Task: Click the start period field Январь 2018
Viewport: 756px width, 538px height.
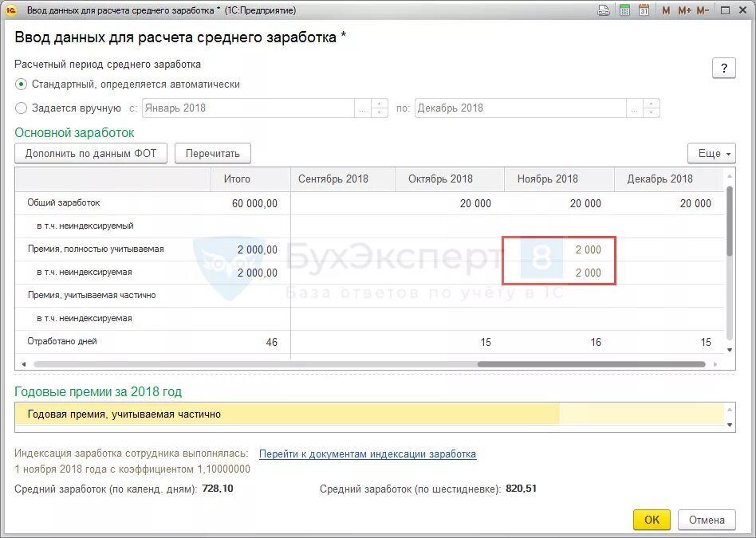Action: (x=248, y=108)
